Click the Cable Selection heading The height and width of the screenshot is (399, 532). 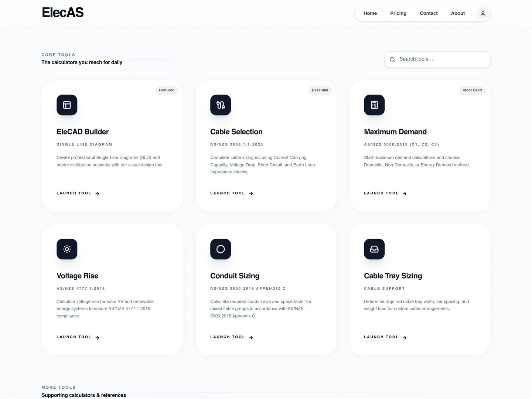point(236,132)
